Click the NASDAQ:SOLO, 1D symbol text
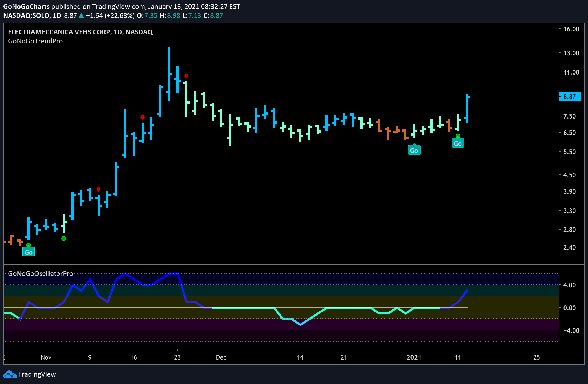Screen dimensions: 588x384 pyautogui.click(x=32, y=15)
